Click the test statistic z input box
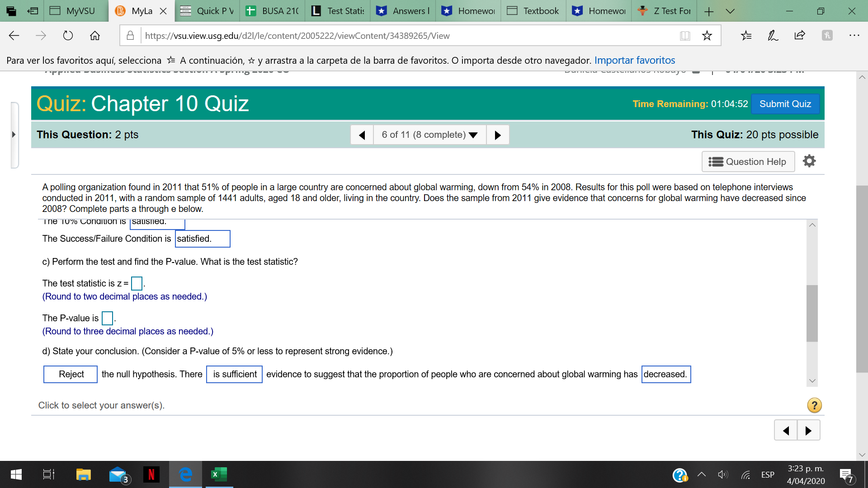 click(x=137, y=283)
